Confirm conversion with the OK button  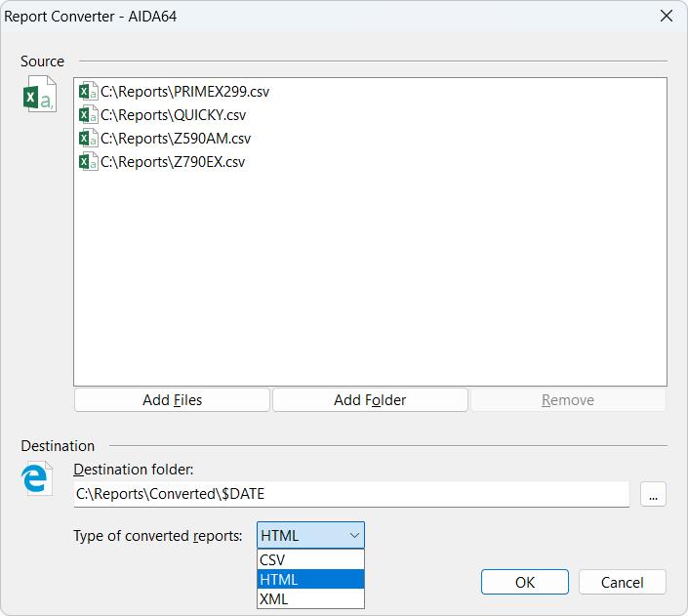pos(525,582)
